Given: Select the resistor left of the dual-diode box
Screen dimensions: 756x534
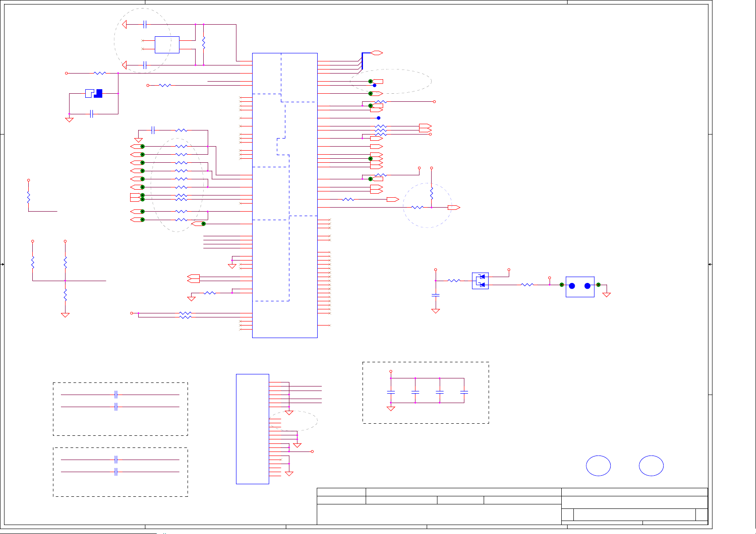Looking at the screenshot, I should pos(454,281).
